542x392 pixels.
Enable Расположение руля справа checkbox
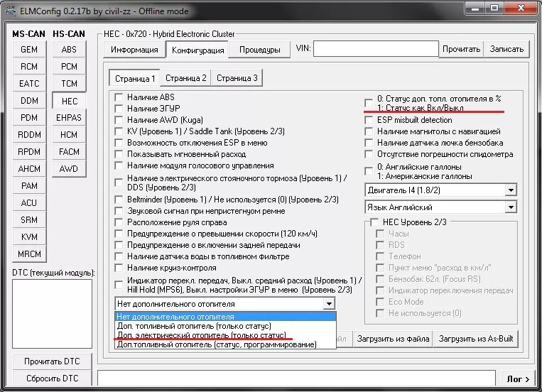coord(119,222)
